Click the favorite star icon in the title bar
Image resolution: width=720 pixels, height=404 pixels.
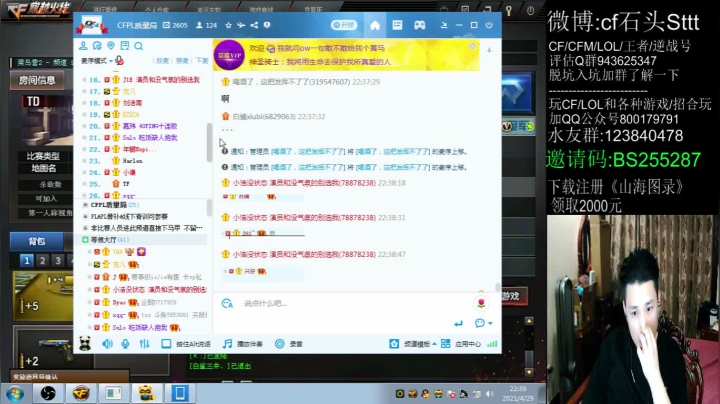(x=228, y=25)
